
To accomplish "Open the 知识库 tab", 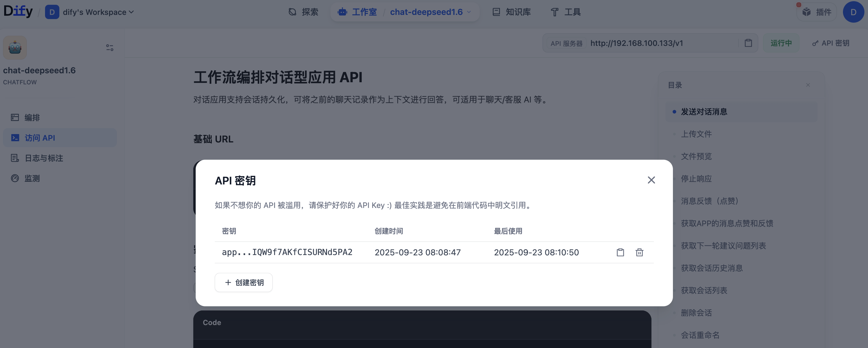I will 511,12.
